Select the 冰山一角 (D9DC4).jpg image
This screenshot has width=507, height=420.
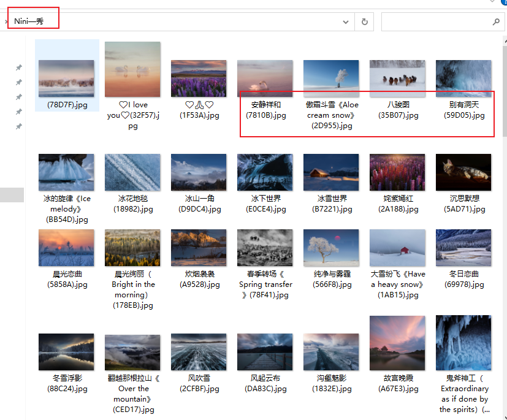(x=199, y=172)
